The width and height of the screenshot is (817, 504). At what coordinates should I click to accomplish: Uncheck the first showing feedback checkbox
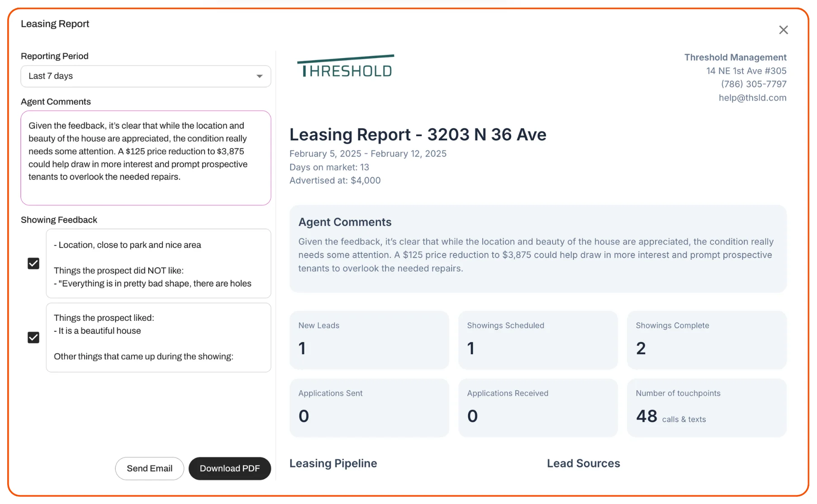click(33, 263)
